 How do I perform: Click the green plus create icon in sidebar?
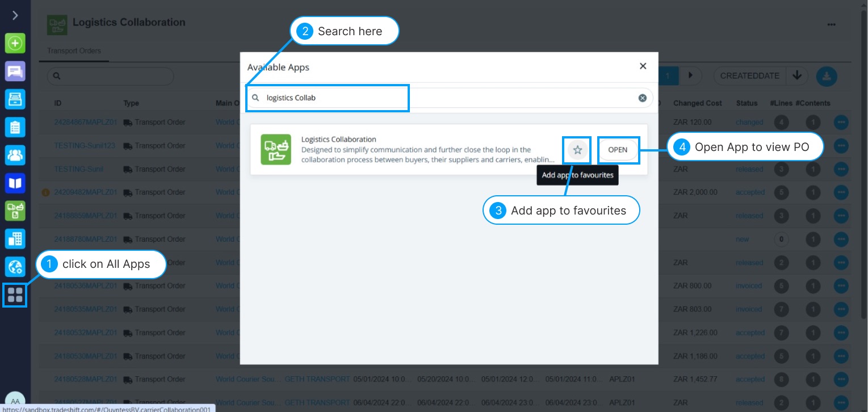tap(15, 43)
